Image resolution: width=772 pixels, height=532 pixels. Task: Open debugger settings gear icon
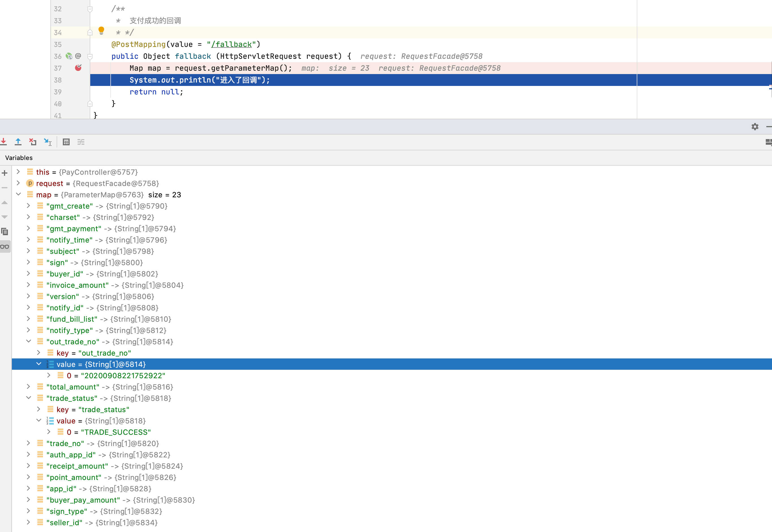coord(755,127)
